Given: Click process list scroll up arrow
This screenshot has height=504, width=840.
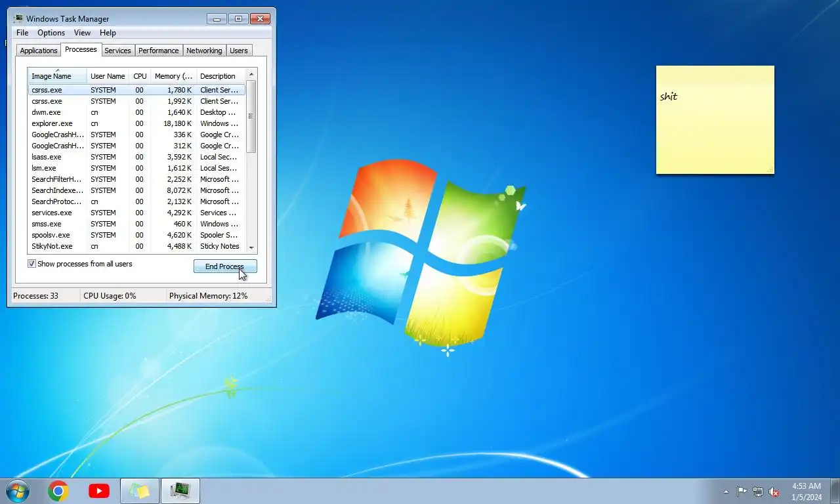Looking at the screenshot, I should pyautogui.click(x=251, y=74).
